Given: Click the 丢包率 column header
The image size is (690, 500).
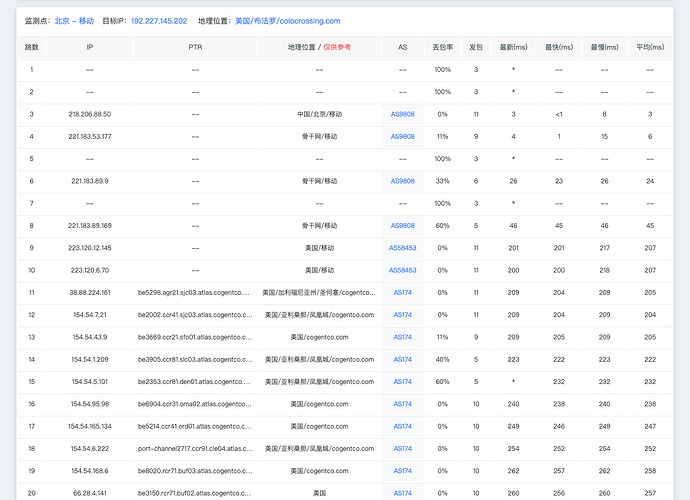Looking at the screenshot, I should (443, 47).
